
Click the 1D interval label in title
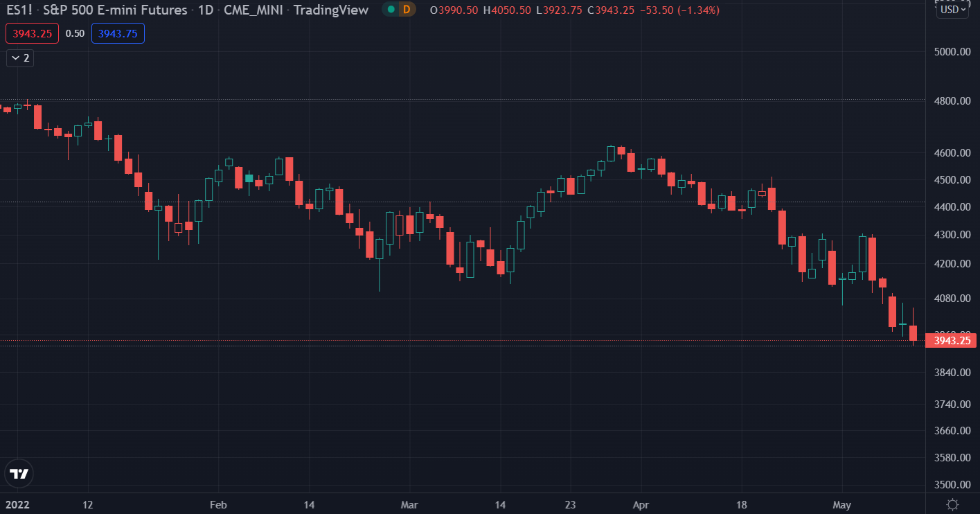[x=205, y=10]
